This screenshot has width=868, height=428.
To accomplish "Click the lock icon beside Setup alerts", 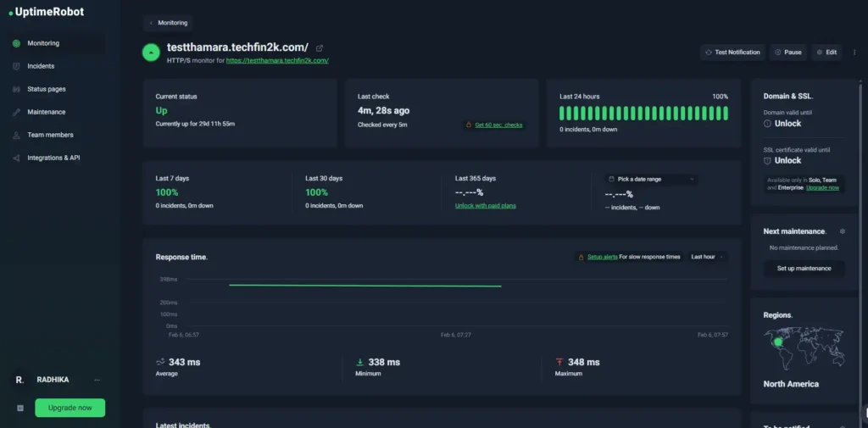I will click(x=581, y=257).
